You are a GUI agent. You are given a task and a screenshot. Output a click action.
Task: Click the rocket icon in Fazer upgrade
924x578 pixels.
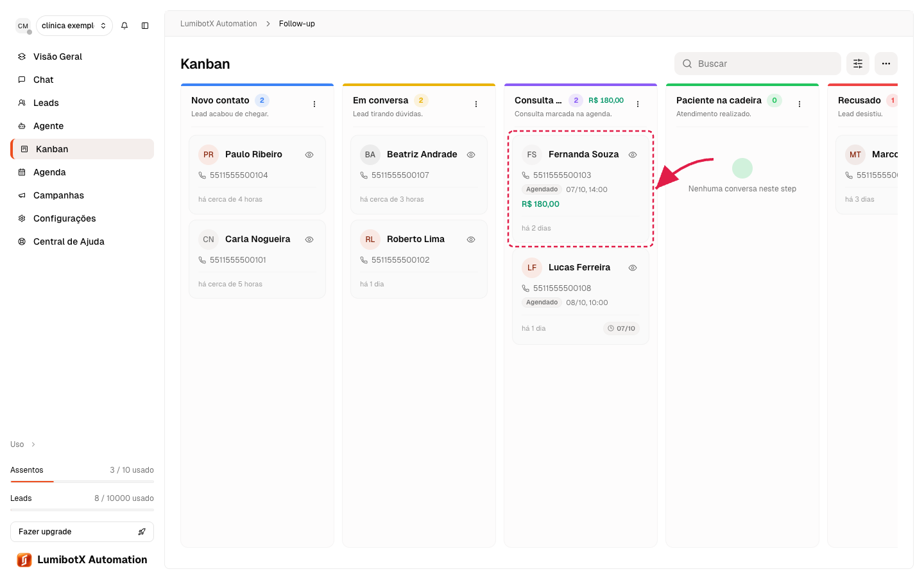(x=142, y=532)
